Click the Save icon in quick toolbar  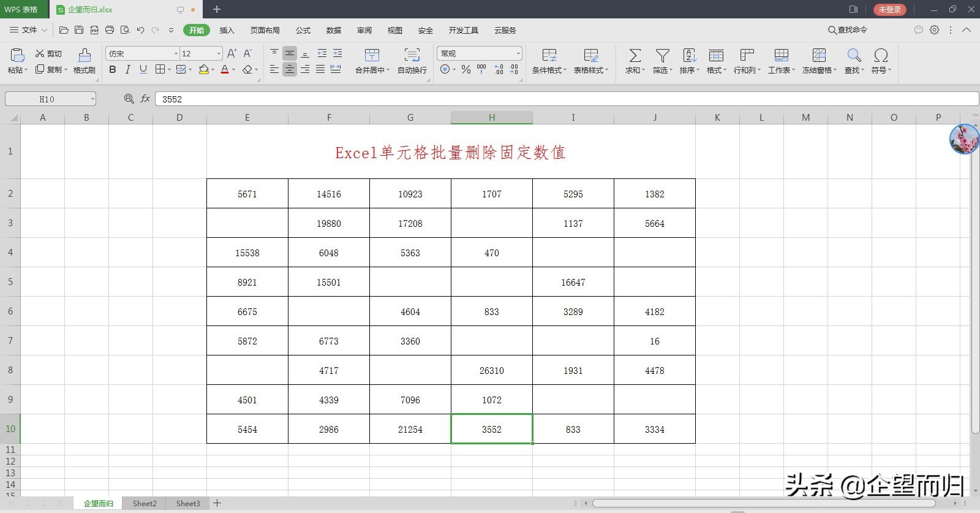tap(79, 30)
